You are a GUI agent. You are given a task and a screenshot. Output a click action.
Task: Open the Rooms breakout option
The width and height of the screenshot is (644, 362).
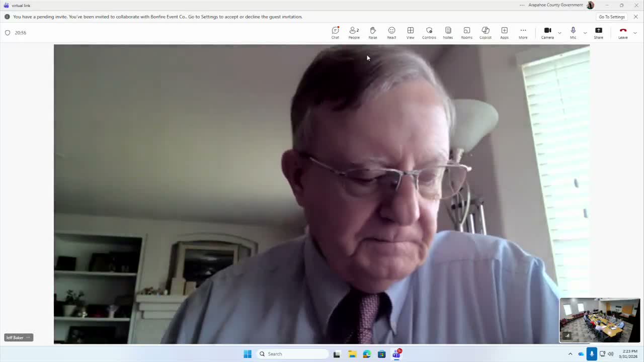click(x=467, y=33)
